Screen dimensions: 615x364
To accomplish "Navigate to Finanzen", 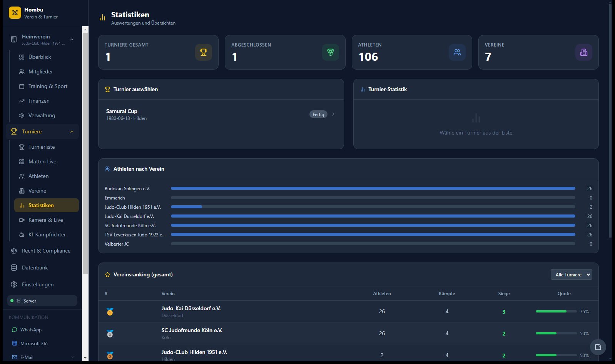I will tap(47, 101).
